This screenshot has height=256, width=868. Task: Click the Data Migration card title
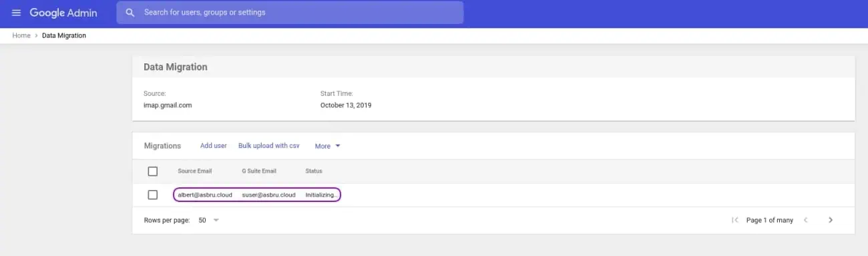176,67
